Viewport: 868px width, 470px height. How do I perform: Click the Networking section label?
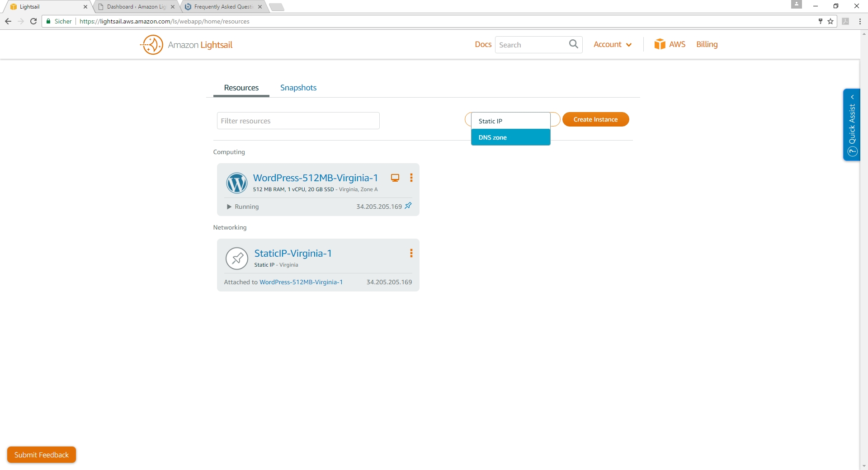pyautogui.click(x=230, y=227)
